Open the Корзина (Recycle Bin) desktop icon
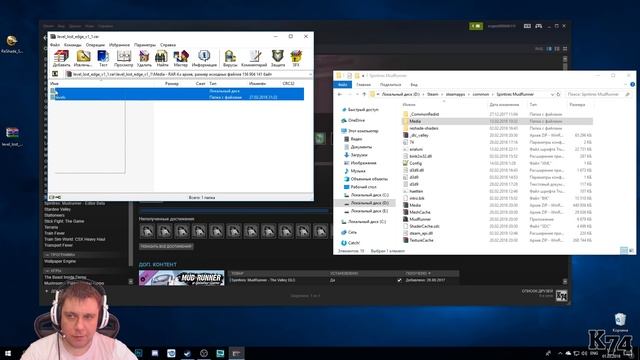Image resolution: width=640 pixels, height=360 pixels. click(x=620, y=322)
